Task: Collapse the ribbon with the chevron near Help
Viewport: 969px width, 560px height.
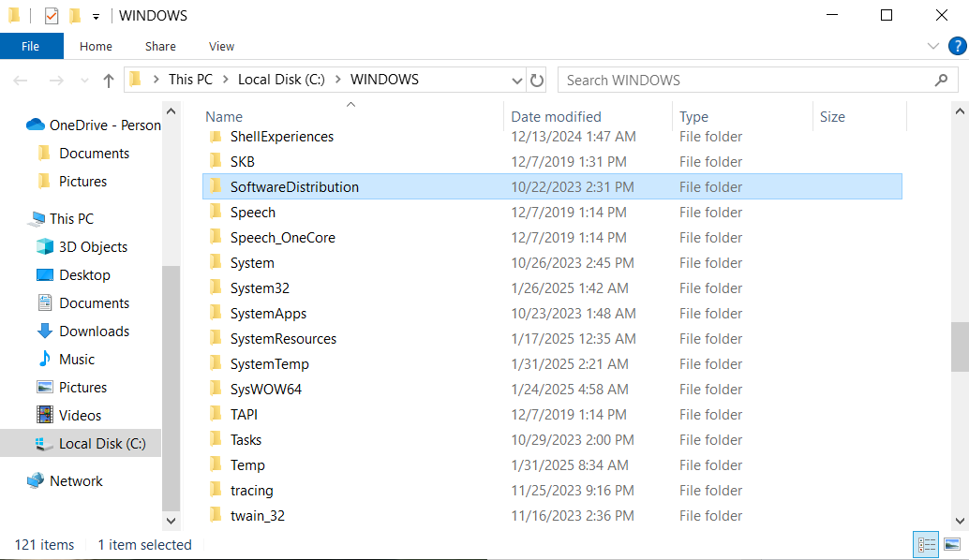Action: [932, 45]
